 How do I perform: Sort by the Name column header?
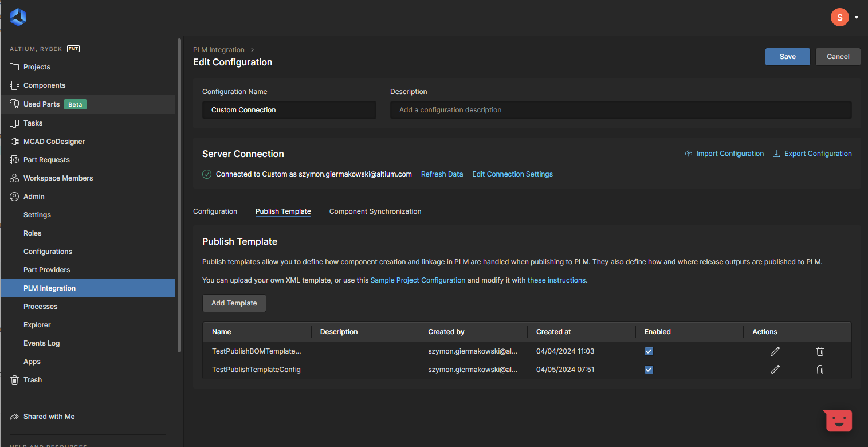pos(222,332)
